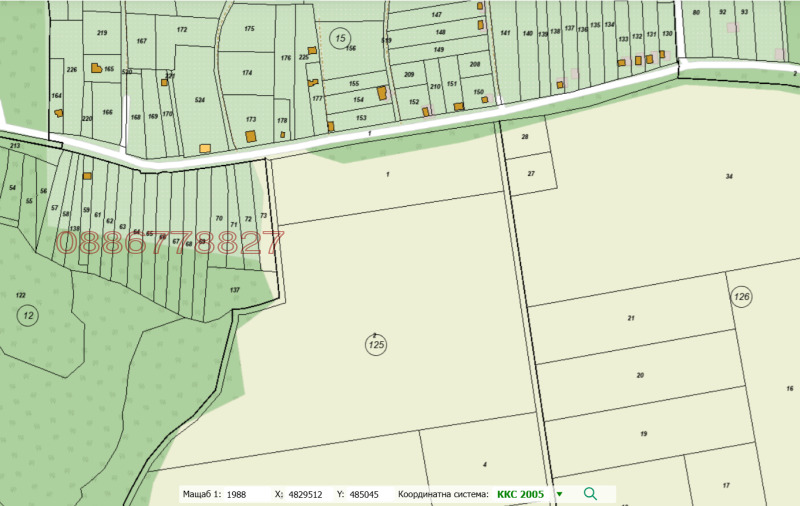Click the magnifier search icon
Viewport: 800px width, 506px height.
click(590, 494)
